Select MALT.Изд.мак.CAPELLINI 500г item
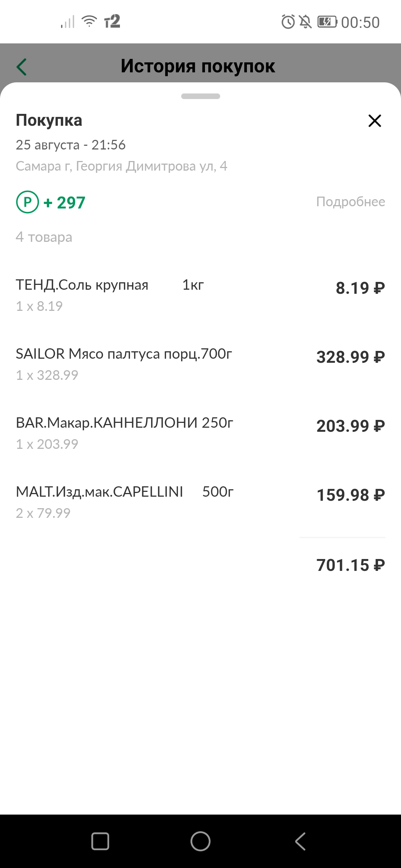 [124, 492]
